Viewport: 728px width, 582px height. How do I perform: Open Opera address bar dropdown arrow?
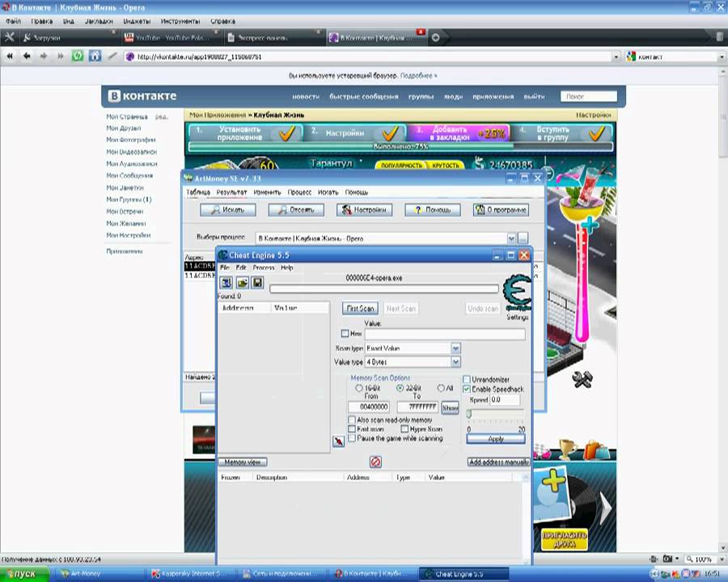point(616,57)
